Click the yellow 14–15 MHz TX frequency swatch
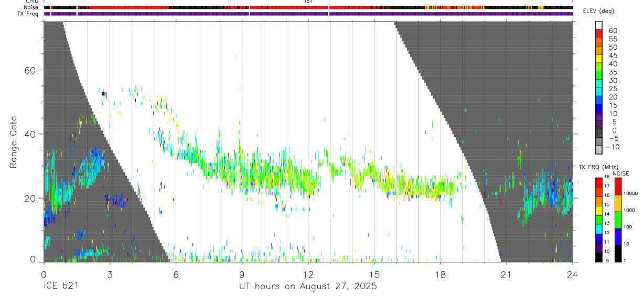 tap(598, 210)
